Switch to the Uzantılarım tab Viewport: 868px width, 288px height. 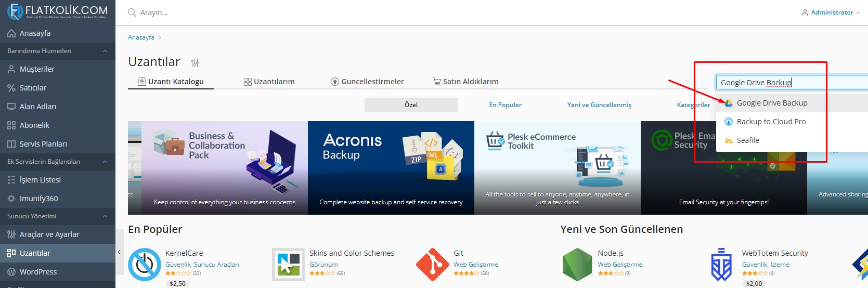269,82
